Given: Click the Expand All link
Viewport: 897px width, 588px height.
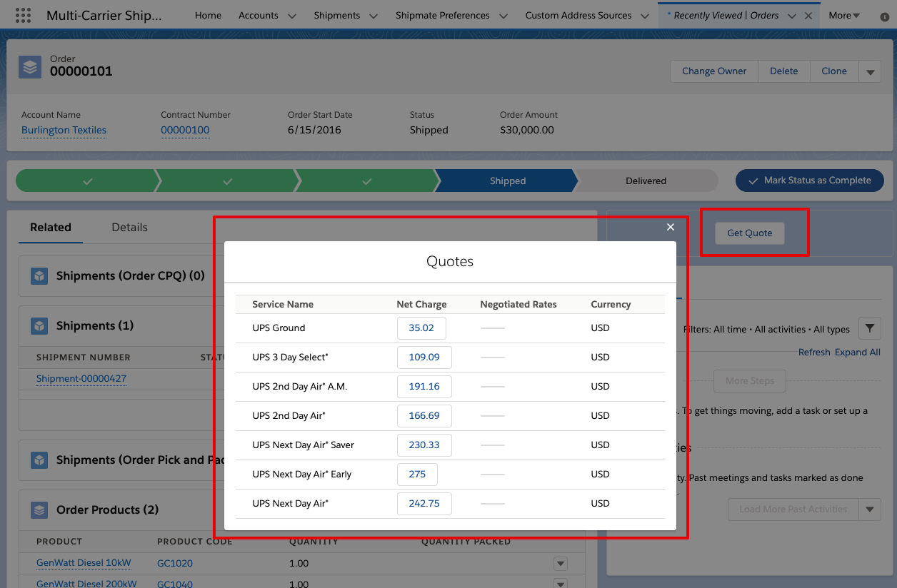Looking at the screenshot, I should pos(858,353).
